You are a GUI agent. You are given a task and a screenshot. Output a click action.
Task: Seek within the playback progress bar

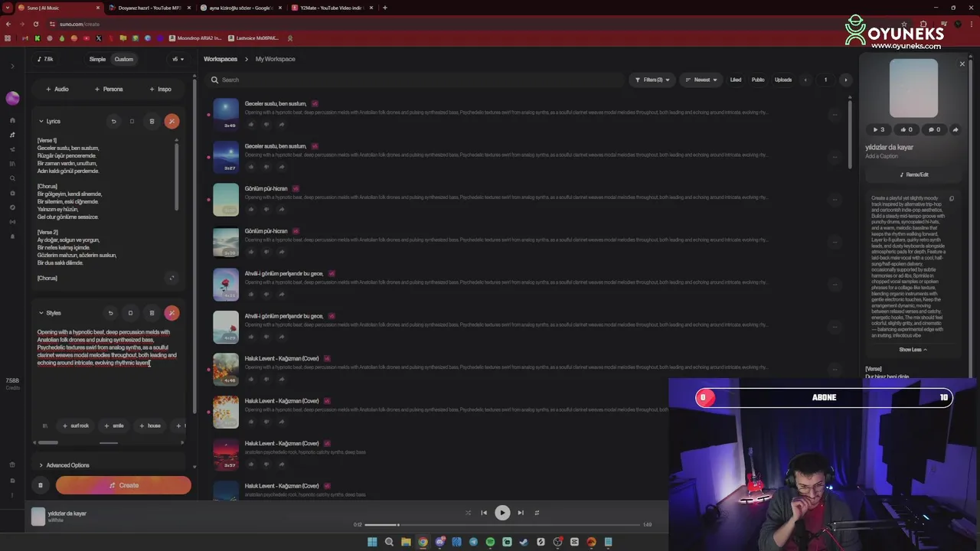point(502,525)
